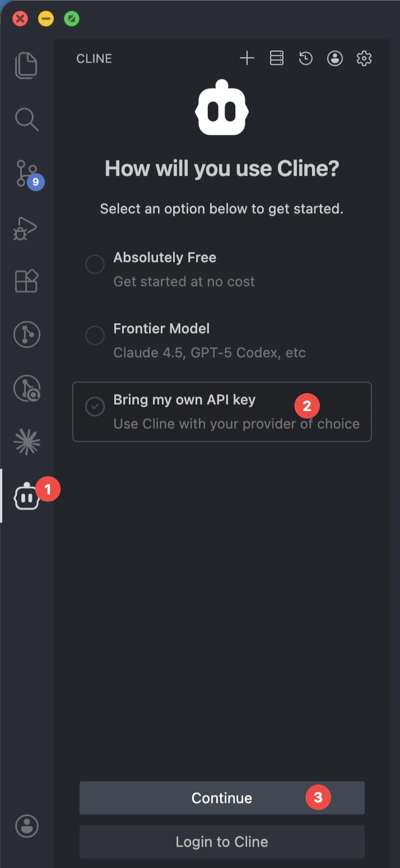
Task: Select the commit graph search icon
Action: [26, 388]
